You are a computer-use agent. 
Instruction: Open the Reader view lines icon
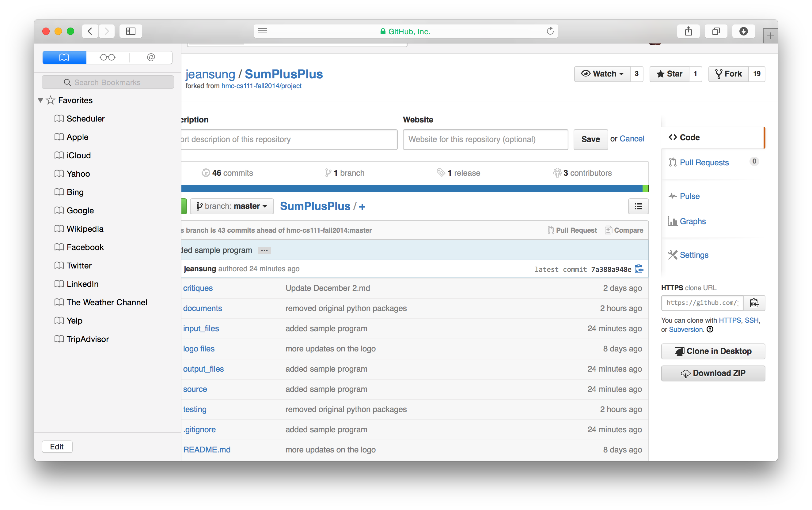click(x=263, y=31)
